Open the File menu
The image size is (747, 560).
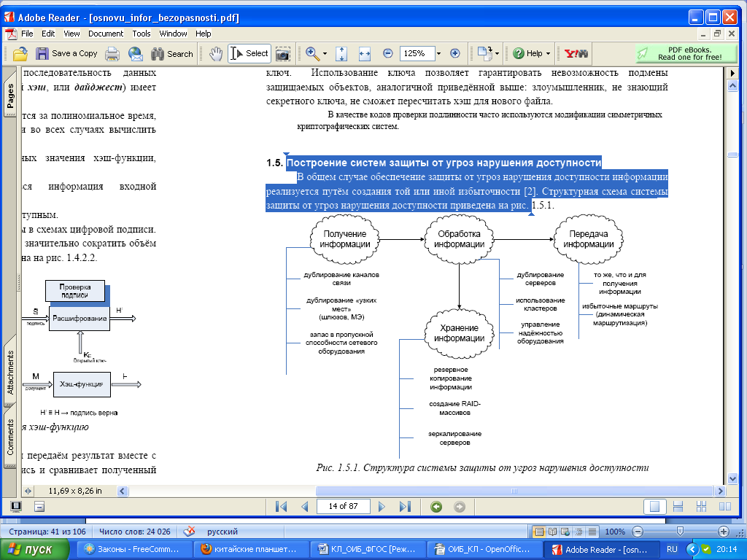(27, 34)
